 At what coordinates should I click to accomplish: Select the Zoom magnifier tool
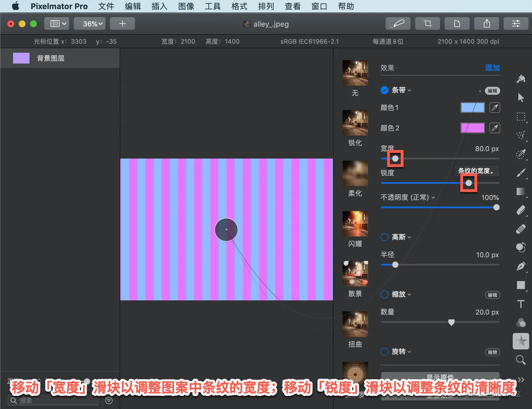(521, 360)
